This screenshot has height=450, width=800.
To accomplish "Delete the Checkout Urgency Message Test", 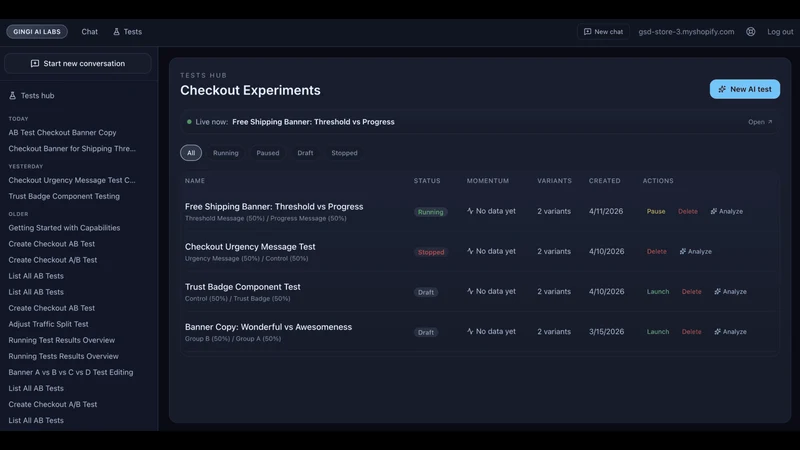I will tap(657, 252).
